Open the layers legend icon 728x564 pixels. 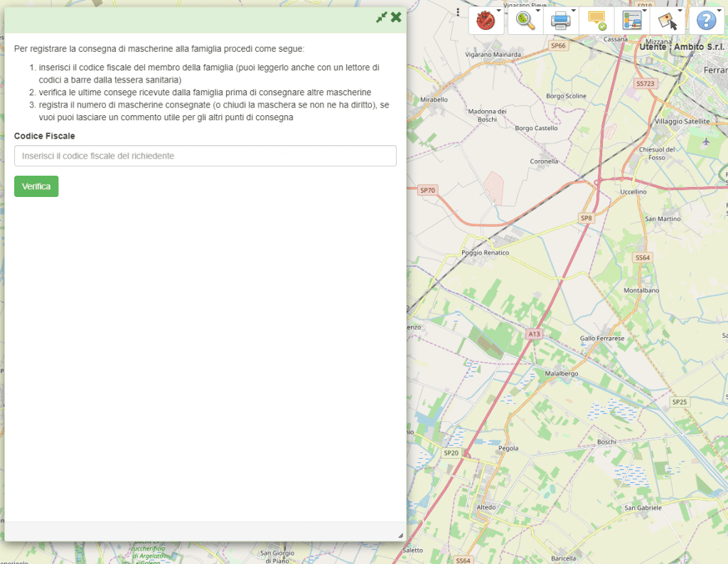coord(631,21)
